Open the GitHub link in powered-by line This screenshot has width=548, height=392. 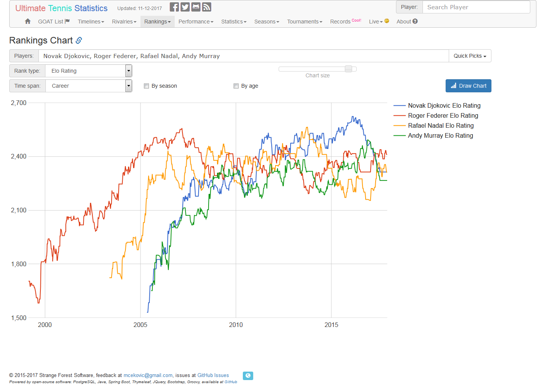231,382
